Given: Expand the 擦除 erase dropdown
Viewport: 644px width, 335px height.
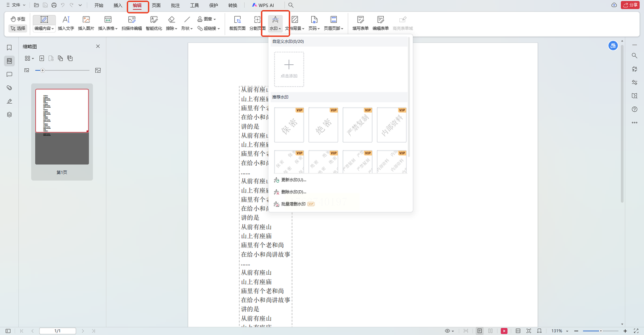Looking at the screenshot, I should pos(172,23).
